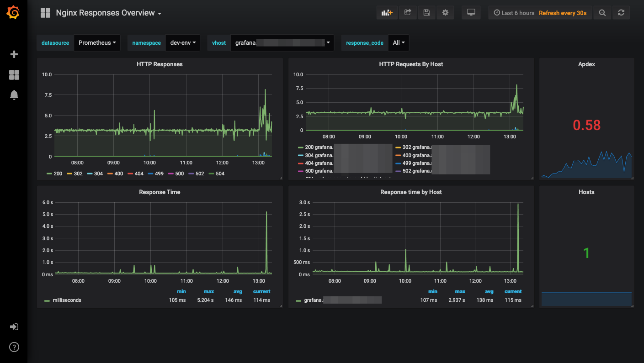The image size is (644, 363).
Task: Open the Help question mark icon
Action: coord(14,347)
